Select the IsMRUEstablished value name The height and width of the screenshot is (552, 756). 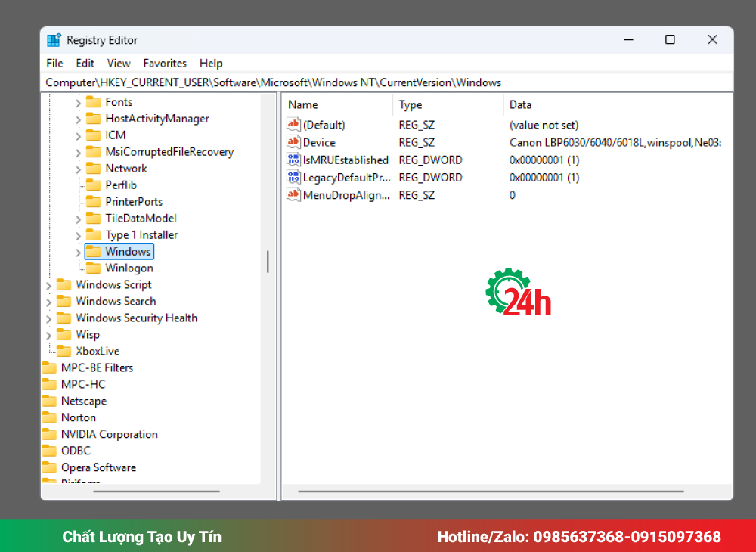[345, 160]
